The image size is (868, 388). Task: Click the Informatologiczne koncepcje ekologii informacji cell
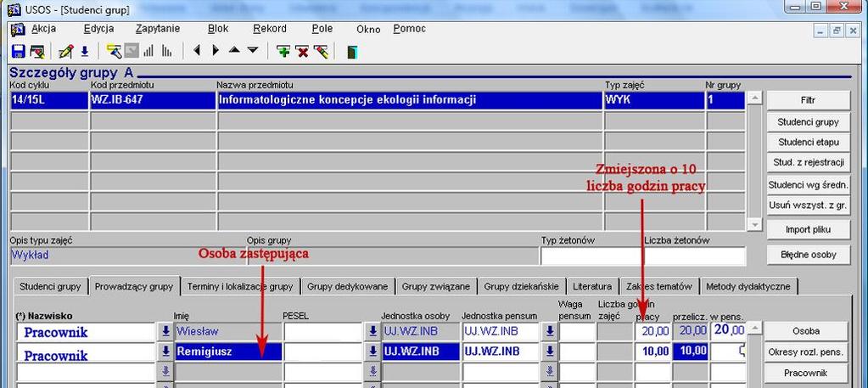click(410, 100)
